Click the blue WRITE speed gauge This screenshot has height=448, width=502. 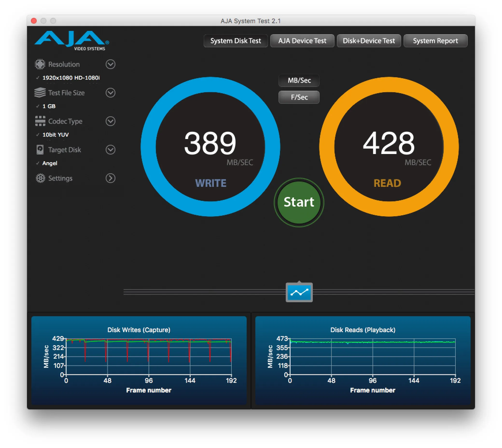point(210,147)
